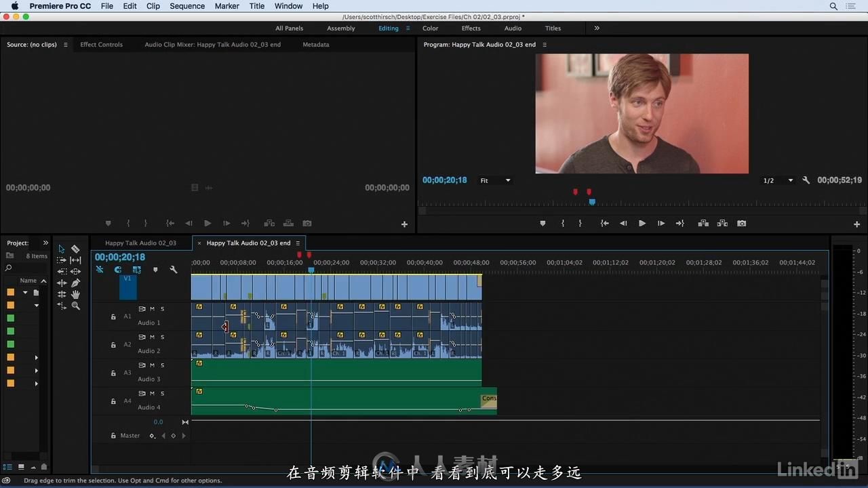Screen dimensions: 868x488
Task: Open the Sequence menu
Action: tap(187, 6)
